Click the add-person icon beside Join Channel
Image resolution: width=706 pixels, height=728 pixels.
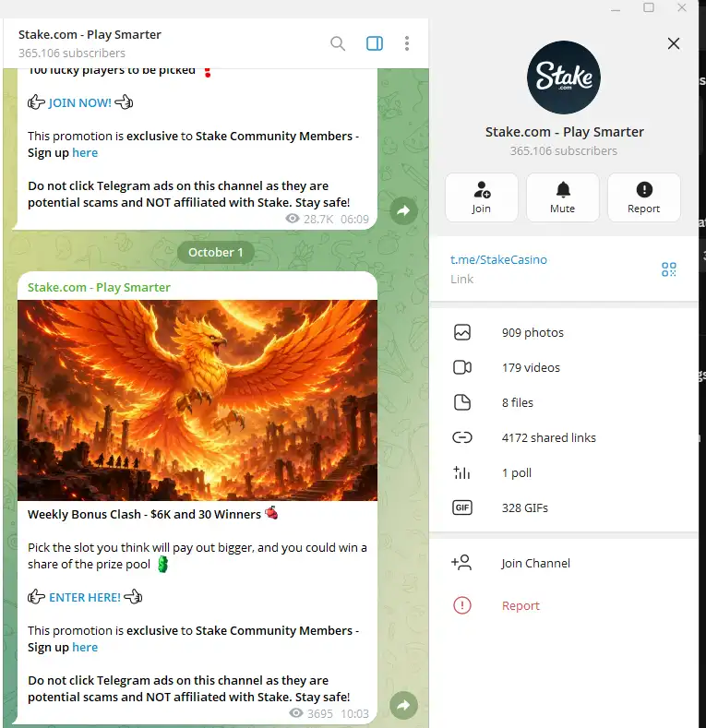(461, 563)
